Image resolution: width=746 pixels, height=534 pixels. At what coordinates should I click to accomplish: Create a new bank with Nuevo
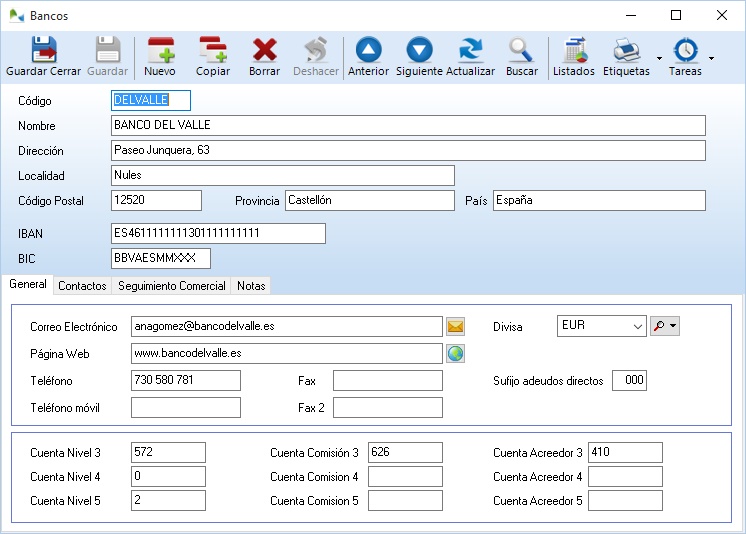pyautogui.click(x=160, y=57)
